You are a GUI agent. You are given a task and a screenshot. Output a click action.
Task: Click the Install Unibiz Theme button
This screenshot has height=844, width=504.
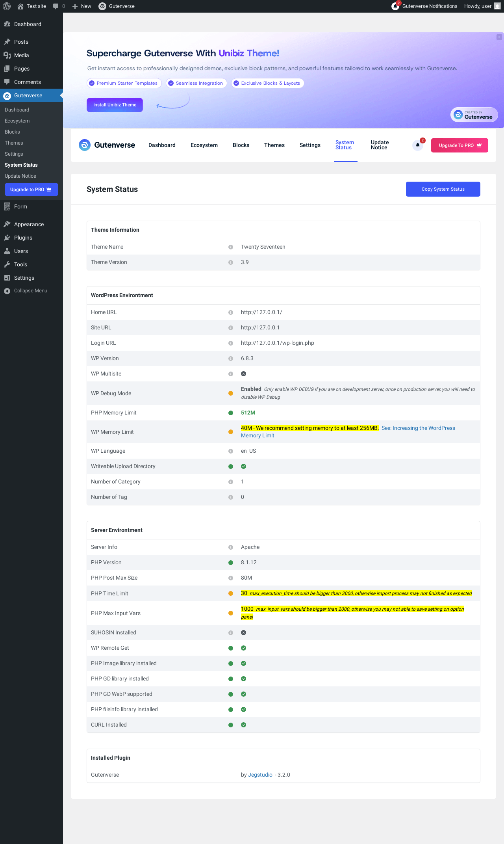coord(115,105)
